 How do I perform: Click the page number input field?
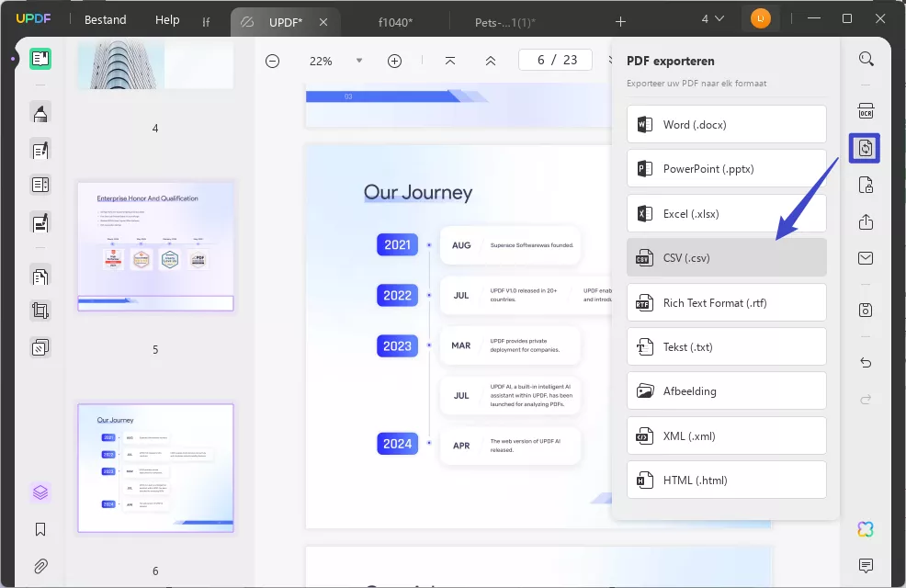(x=555, y=60)
